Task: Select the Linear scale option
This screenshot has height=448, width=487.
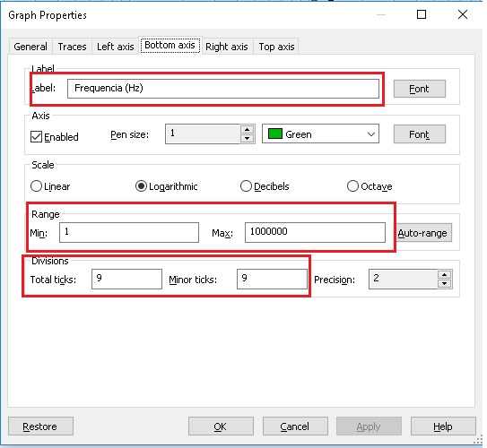Action: 36,186
